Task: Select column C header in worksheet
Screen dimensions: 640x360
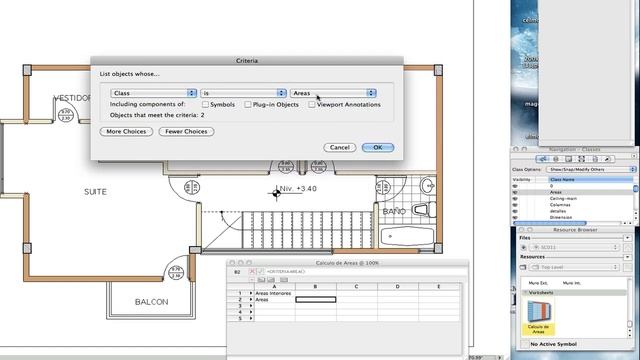Action: tap(356, 287)
